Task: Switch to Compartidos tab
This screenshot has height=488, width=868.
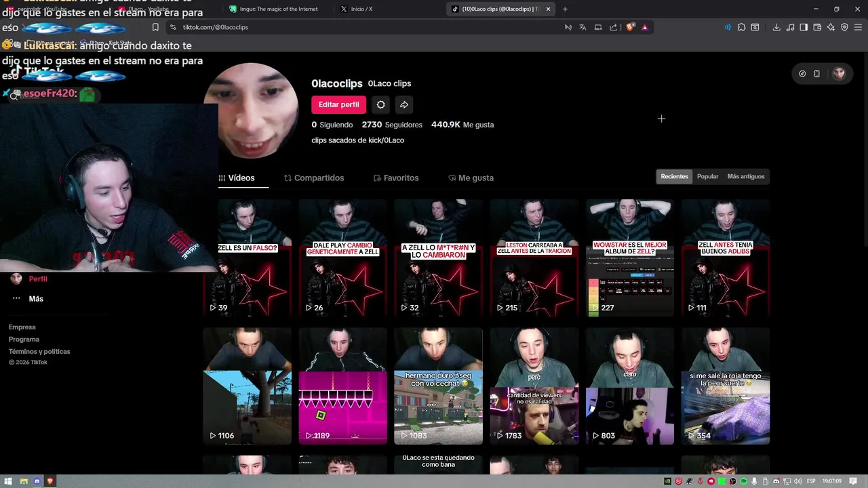Action: click(314, 178)
